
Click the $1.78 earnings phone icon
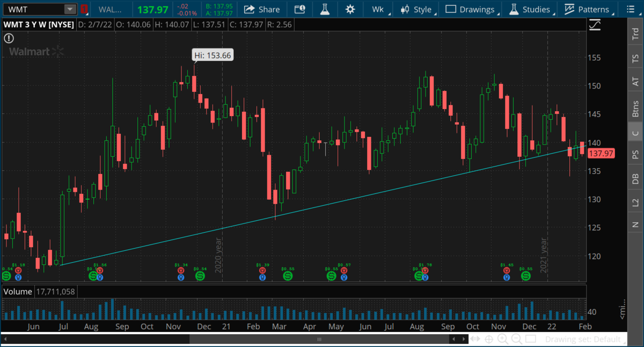tap(426, 271)
